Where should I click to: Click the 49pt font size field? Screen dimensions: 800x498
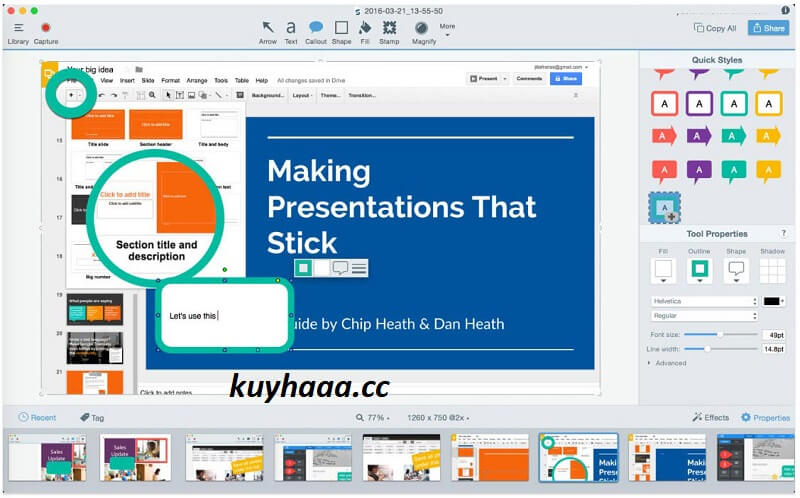(x=773, y=335)
